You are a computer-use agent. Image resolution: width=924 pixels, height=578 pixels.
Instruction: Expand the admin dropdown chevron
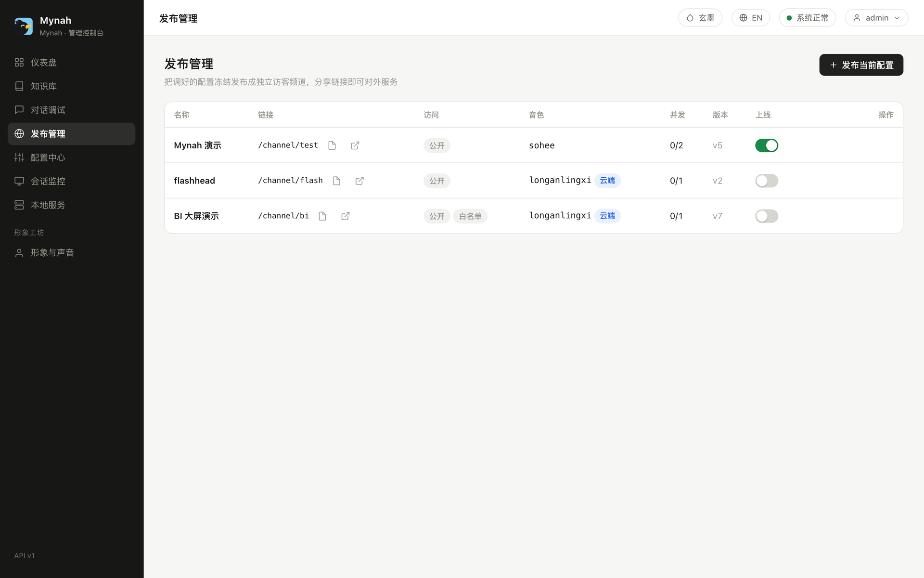click(x=897, y=18)
